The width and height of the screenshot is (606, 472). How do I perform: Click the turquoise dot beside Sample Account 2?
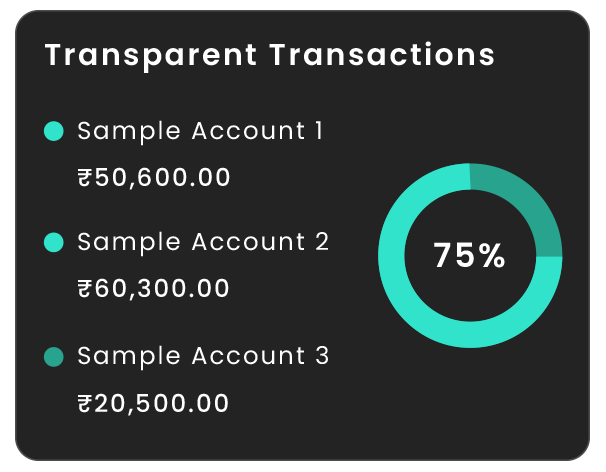coord(55,242)
